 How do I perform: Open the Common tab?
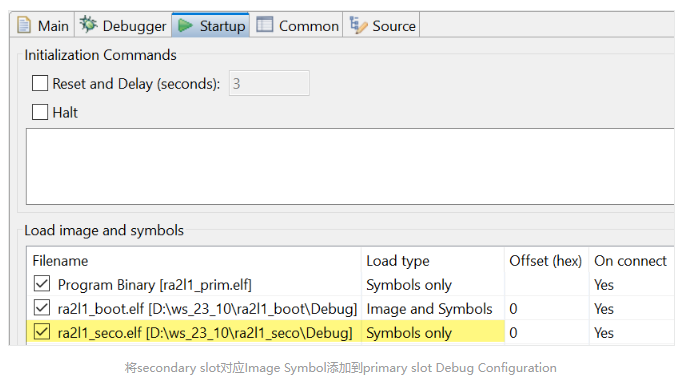tap(298, 26)
